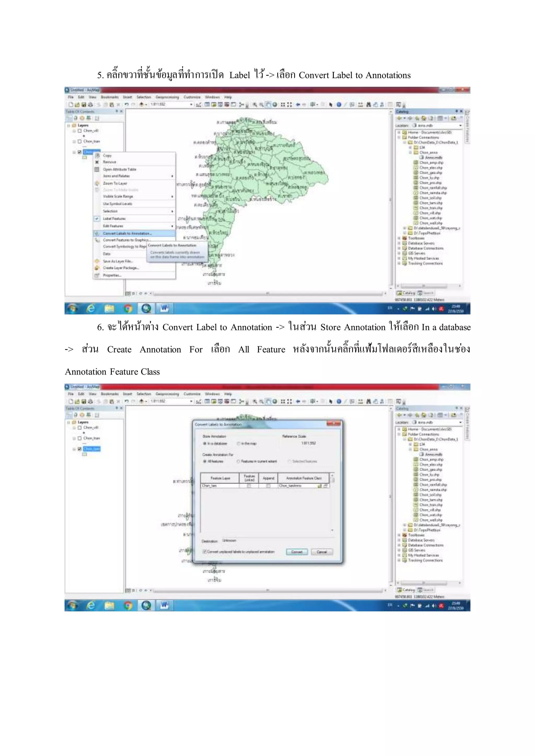Click ArcMap icon in upper Windows taskbar
The image size is (535, 756).
pos(146,309)
